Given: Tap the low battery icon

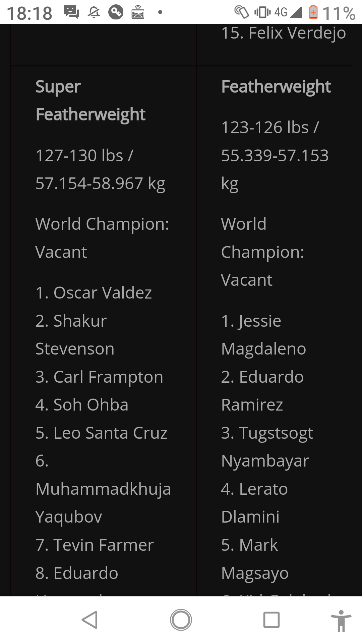Looking at the screenshot, I should pos(313,12).
